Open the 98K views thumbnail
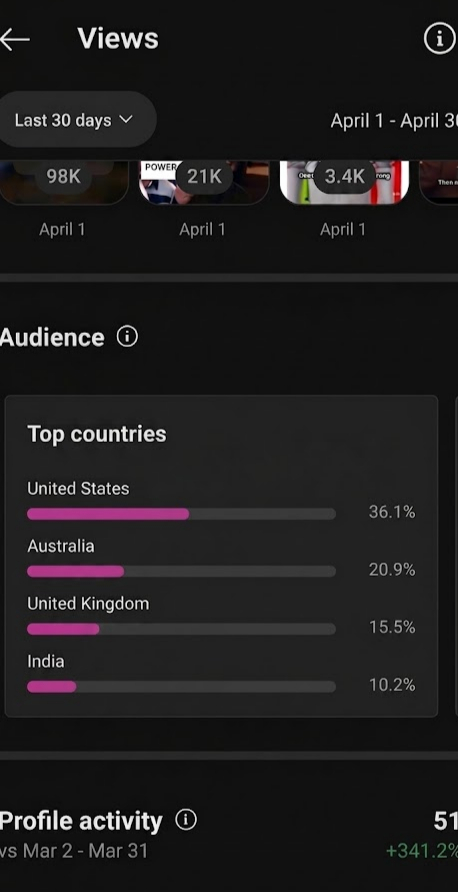The width and height of the screenshot is (458, 892). (x=64, y=182)
